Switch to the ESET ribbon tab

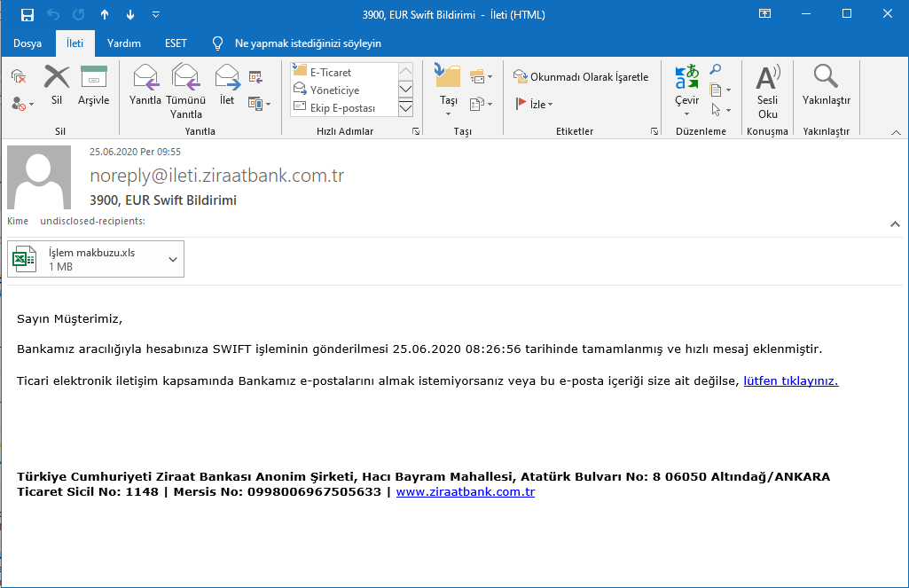click(x=176, y=43)
